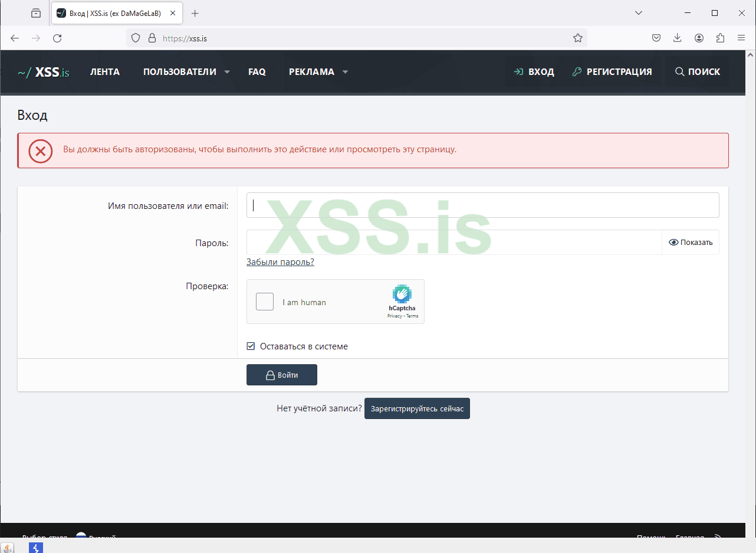The width and height of the screenshot is (756, 553).
Task: Open the Firefox downloads panel
Action: (x=678, y=38)
